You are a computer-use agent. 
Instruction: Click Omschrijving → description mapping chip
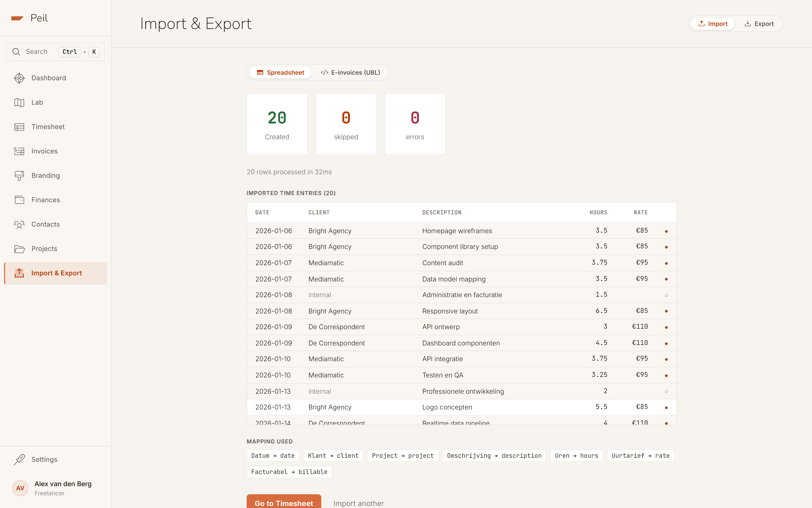[x=494, y=456]
